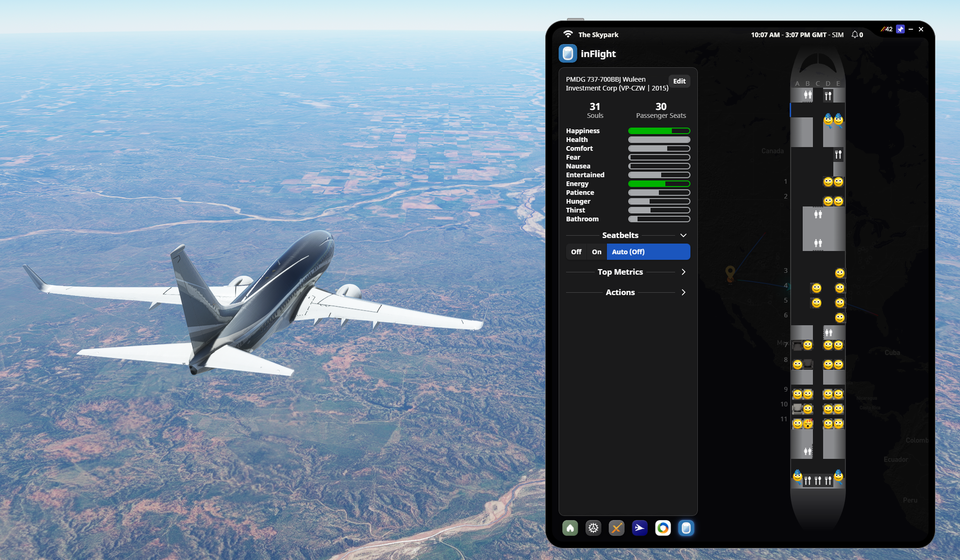This screenshot has width=960, height=560.
Task: Enable Auto seatbelt setting
Action: (x=647, y=252)
